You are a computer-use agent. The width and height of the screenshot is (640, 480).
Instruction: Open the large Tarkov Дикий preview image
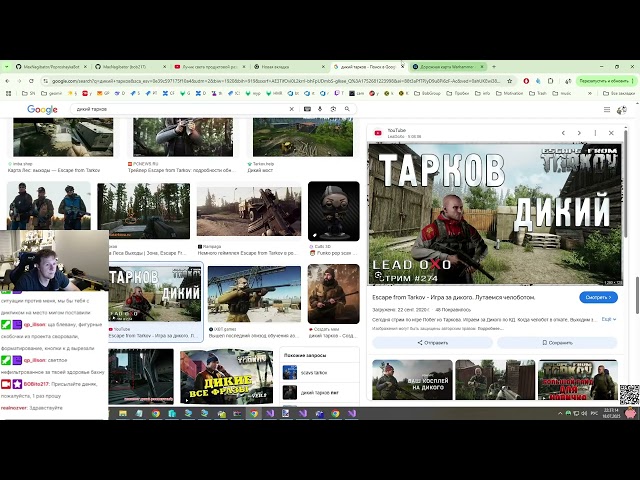click(495, 213)
